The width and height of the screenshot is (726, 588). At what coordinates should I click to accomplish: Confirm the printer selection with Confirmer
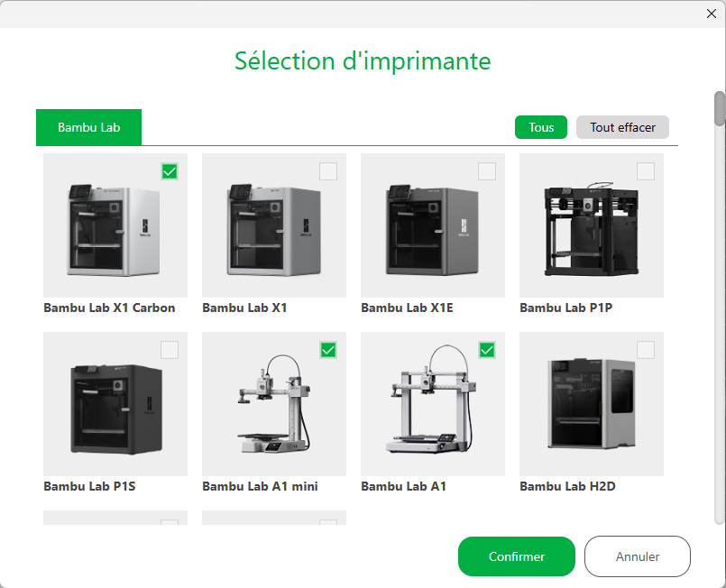[x=516, y=556]
